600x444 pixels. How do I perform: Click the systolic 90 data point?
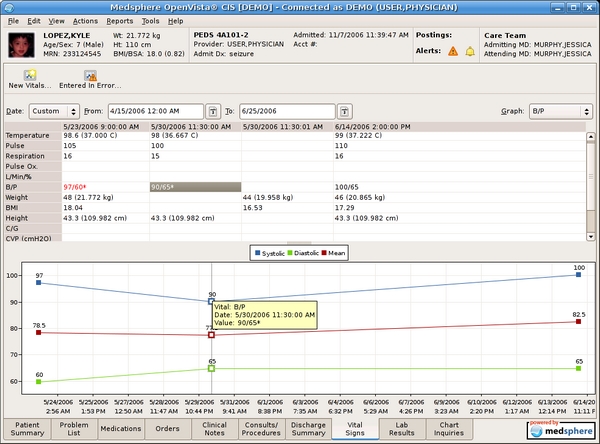click(211, 301)
